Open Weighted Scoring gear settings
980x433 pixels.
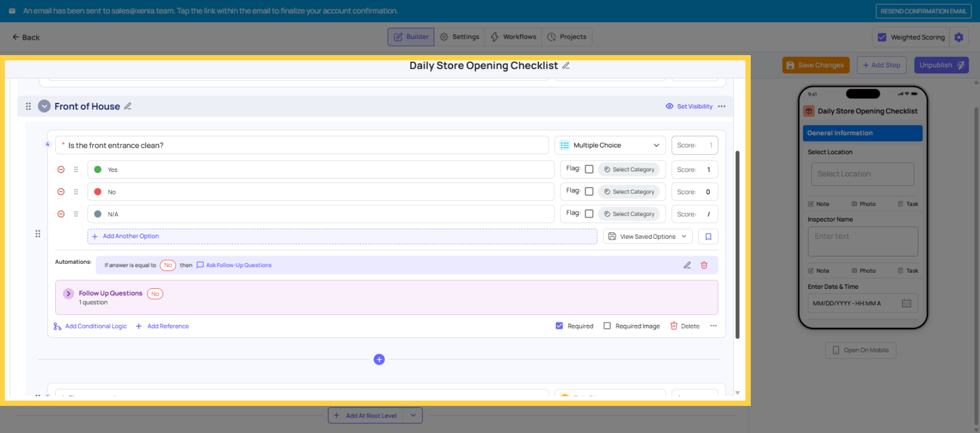click(959, 37)
